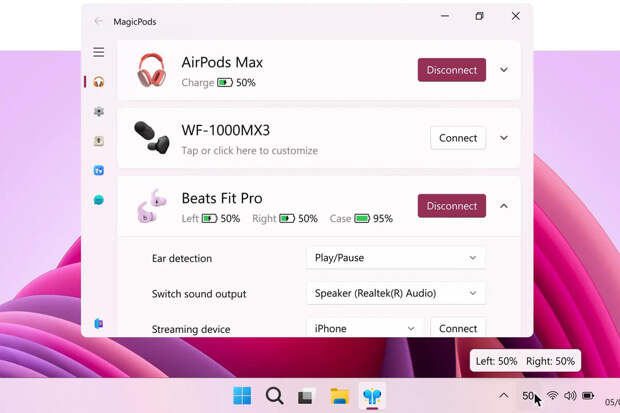The height and width of the screenshot is (413, 620).
Task: Open File Explorer from taskbar
Action: [x=339, y=396]
